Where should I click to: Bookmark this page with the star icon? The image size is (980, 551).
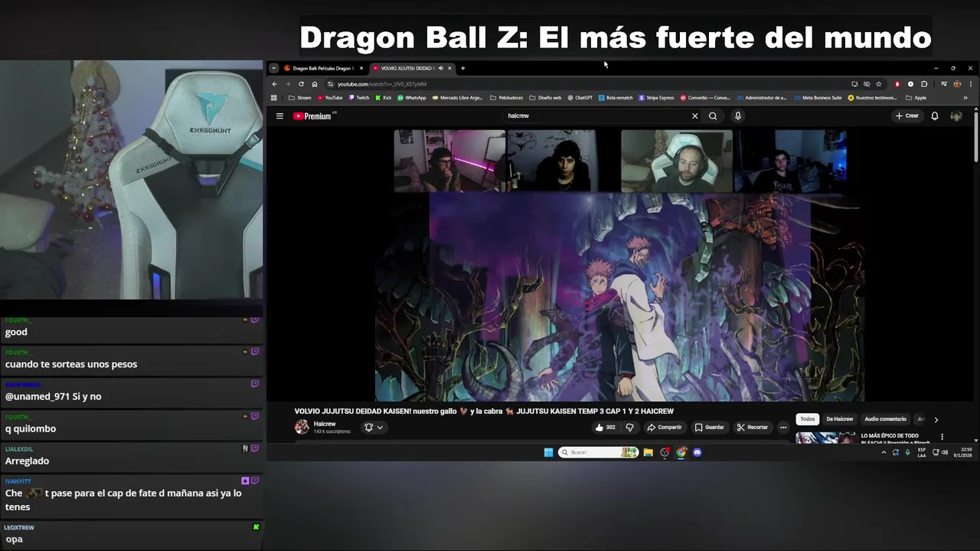point(879,84)
